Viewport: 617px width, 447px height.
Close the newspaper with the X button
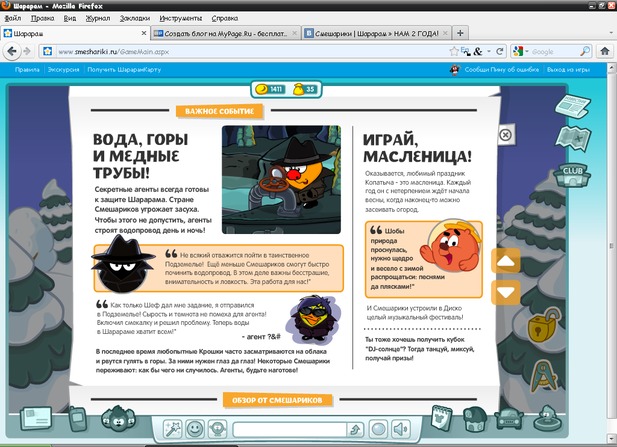(505, 135)
